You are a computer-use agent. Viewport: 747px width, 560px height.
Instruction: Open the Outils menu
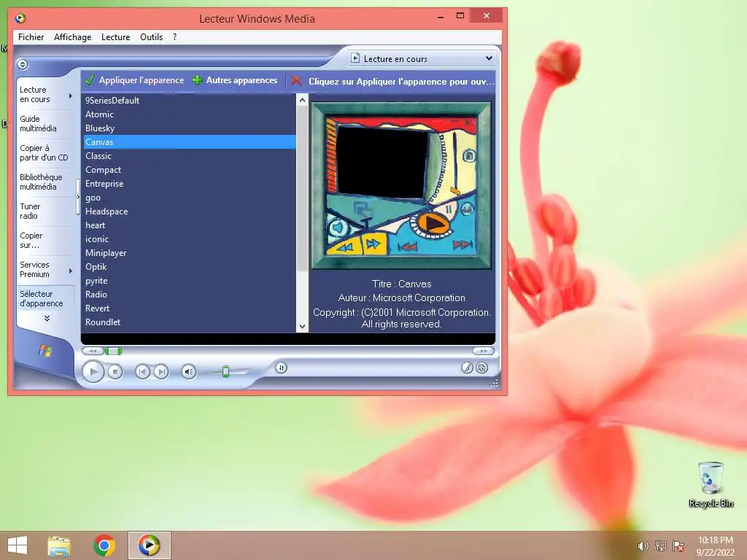coord(152,37)
